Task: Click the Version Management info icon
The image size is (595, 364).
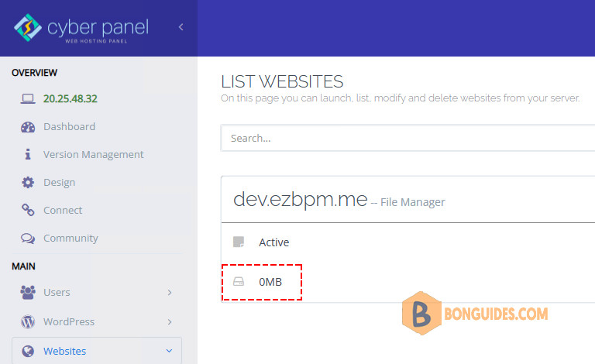Action: (28, 154)
